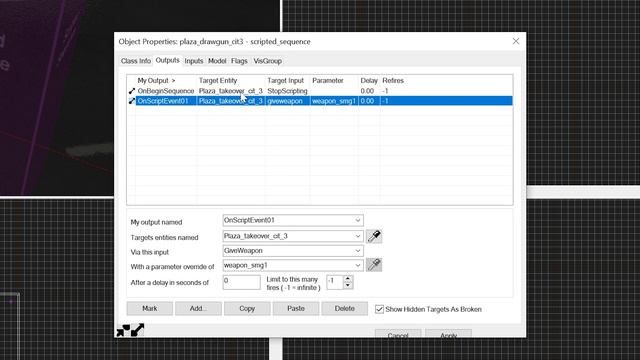Click the Apply button

[x=448, y=334]
